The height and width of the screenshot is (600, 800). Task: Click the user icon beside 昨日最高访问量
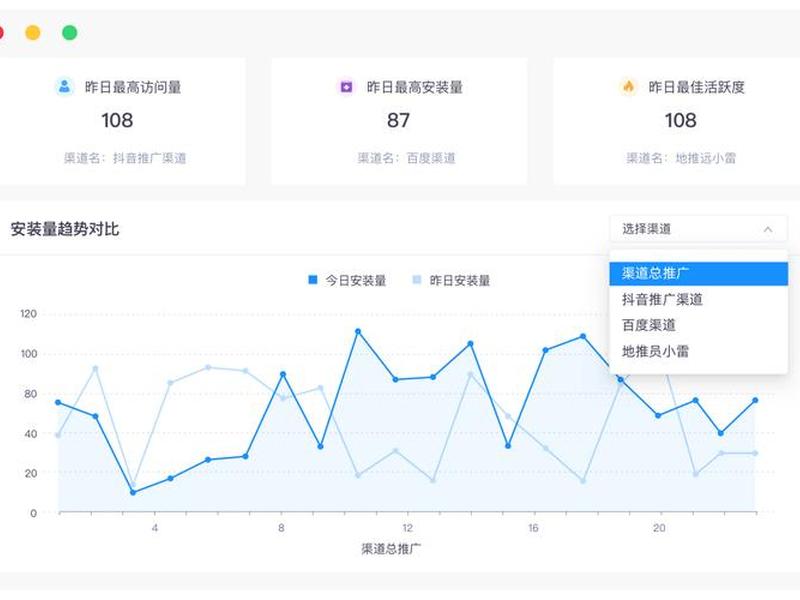tap(65, 87)
